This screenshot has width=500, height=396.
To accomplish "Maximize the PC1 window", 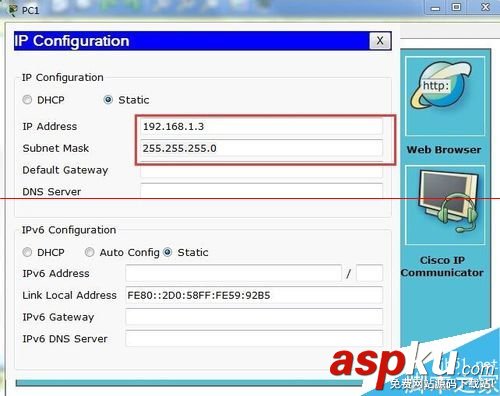I will click(456, 7).
